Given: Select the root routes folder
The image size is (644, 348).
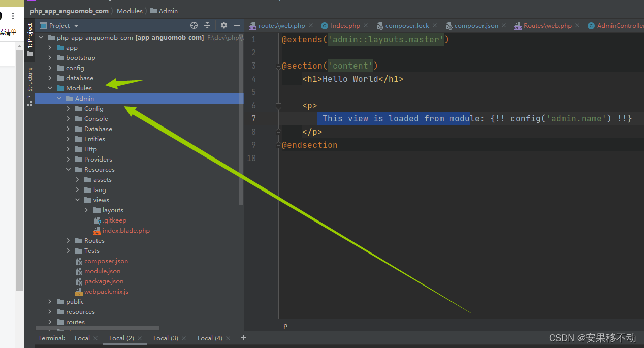Looking at the screenshot, I should click(x=75, y=322).
